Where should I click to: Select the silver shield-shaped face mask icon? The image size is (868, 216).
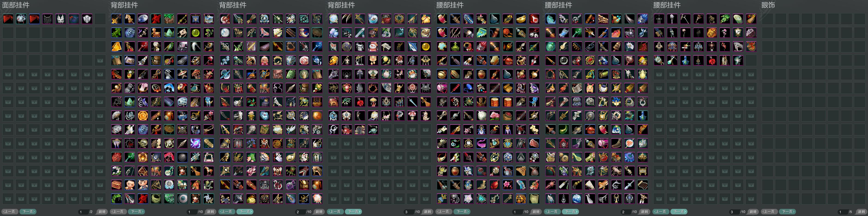tap(87, 19)
